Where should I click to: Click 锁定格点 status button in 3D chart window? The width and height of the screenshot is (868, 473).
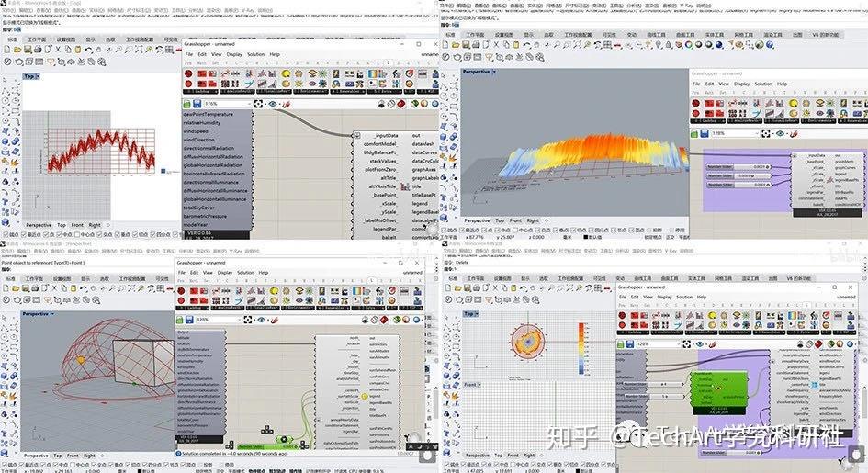pos(652,237)
